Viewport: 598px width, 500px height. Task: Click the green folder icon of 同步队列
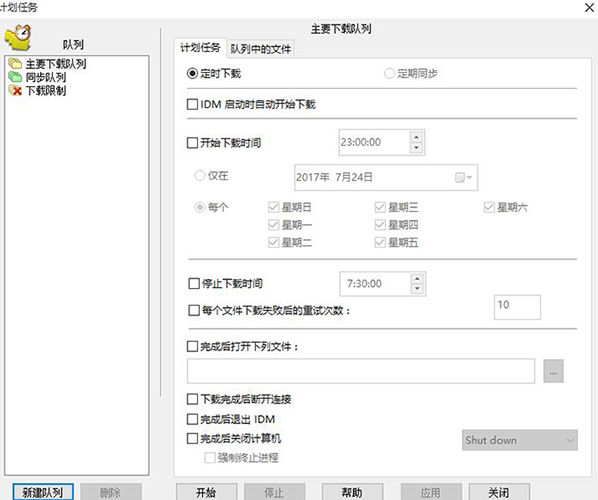[x=15, y=77]
